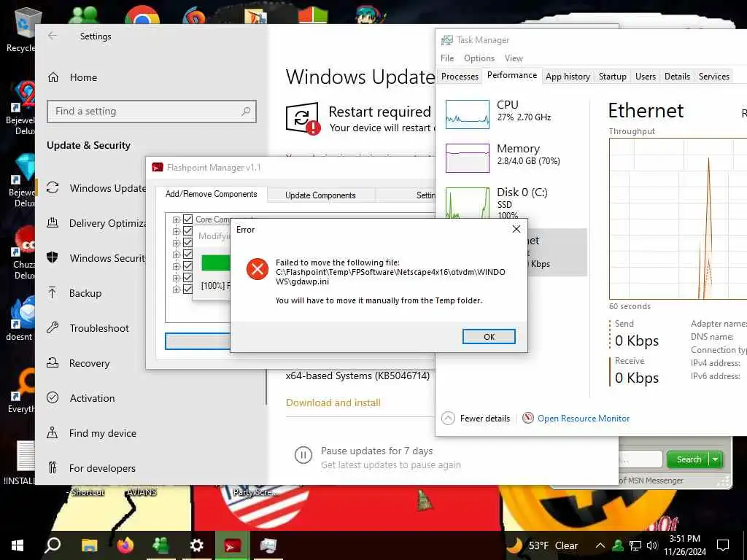Open Windows Update in Settings sidebar
This screenshot has width=747, height=560.
pos(96,188)
